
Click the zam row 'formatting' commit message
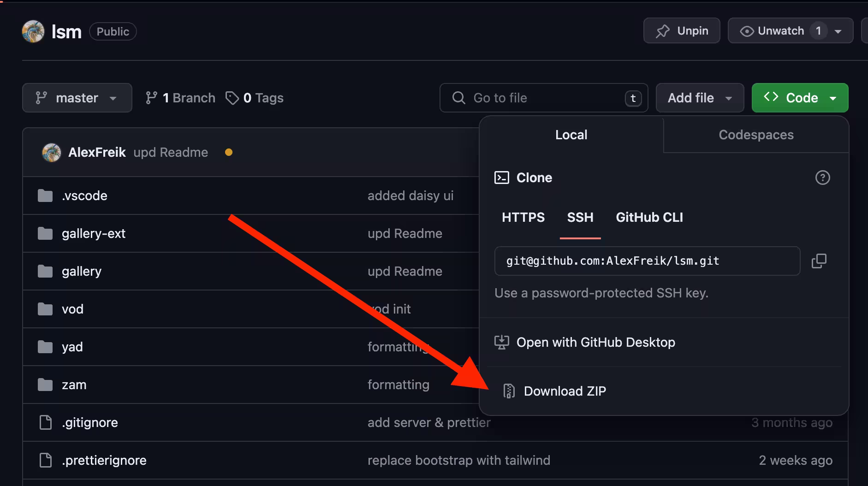point(398,385)
